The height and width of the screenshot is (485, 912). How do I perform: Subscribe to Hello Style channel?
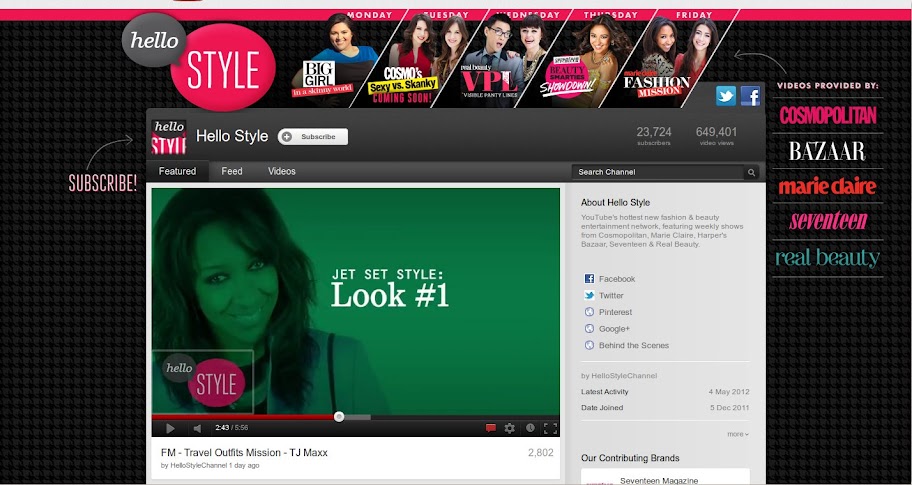click(313, 137)
